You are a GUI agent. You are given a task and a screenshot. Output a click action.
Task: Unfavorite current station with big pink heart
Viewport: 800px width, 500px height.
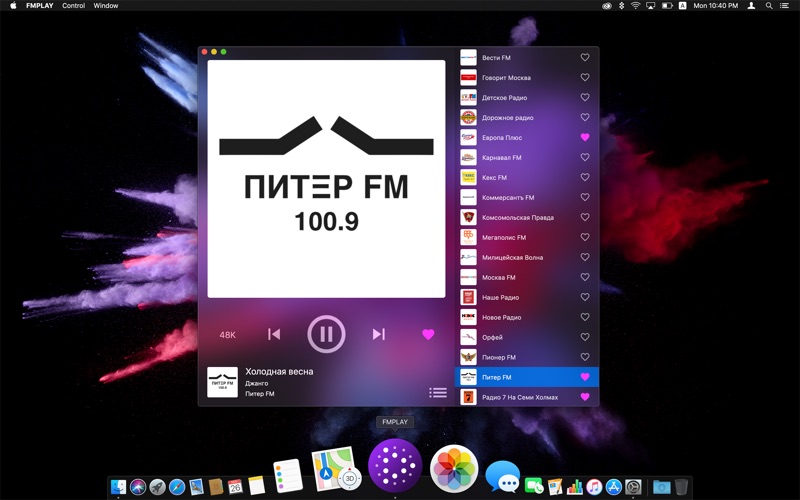(x=428, y=334)
